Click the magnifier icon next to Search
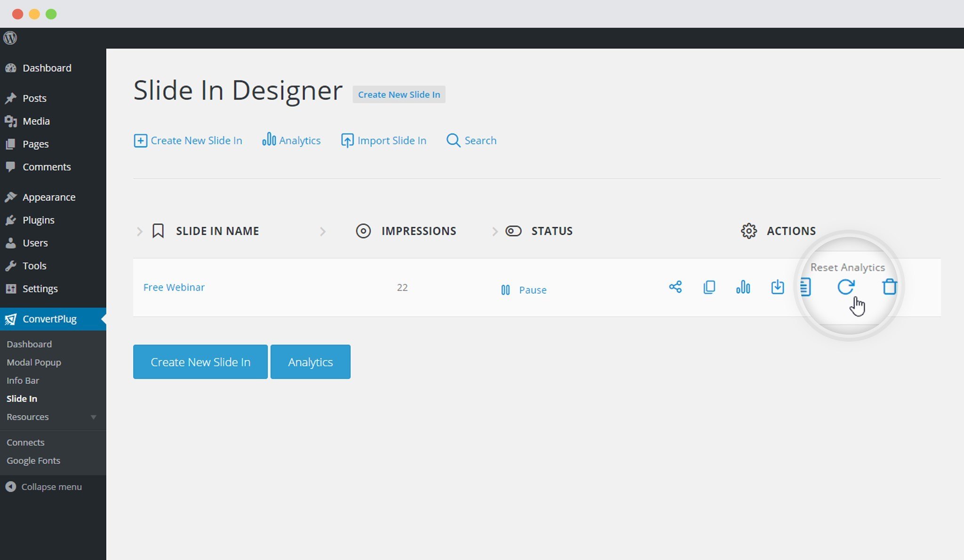 (x=453, y=140)
